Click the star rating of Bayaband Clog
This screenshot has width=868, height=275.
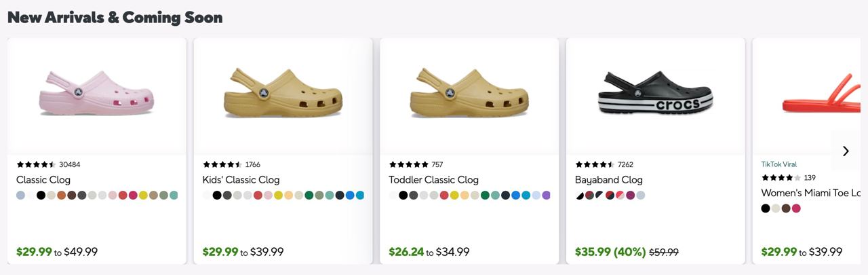point(594,164)
